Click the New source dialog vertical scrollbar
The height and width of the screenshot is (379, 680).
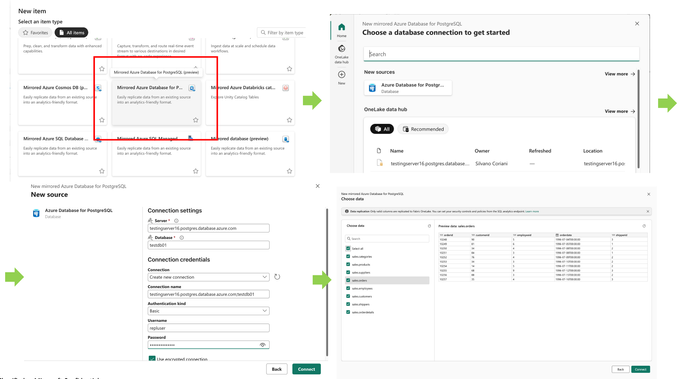pyautogui.click(x=327, y=282)
